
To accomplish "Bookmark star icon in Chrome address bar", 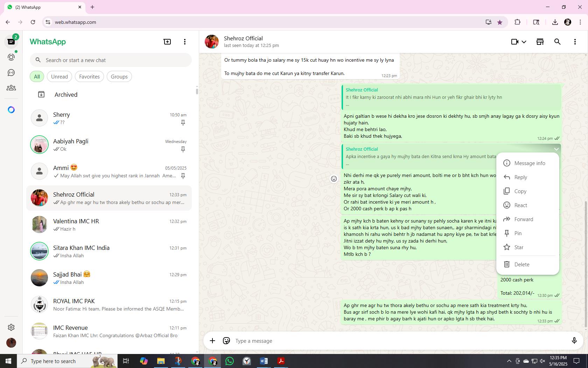I will tap(500, 22).
